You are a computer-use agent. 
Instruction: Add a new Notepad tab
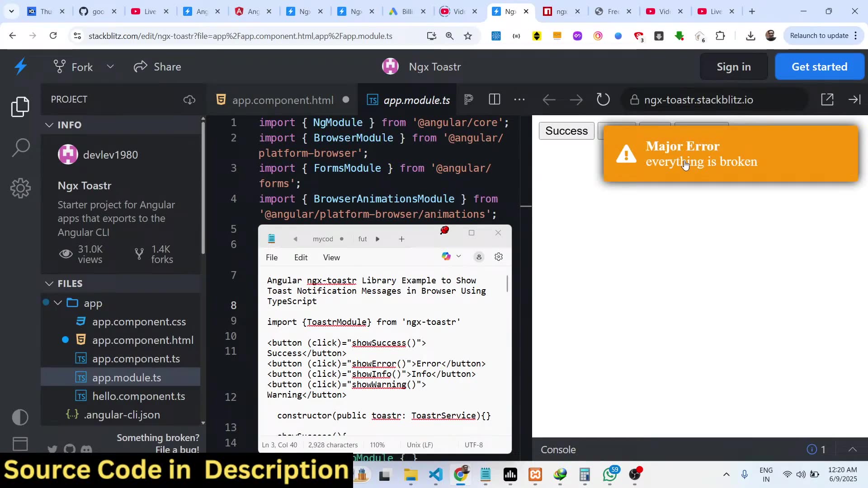tap(401, 239)
